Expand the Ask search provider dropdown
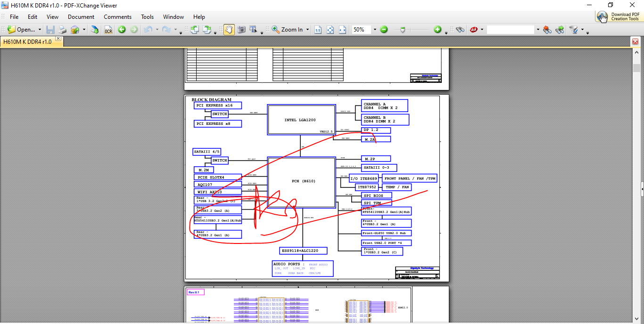644x324 pixels. pyautogui.click(x=482, y=30)
